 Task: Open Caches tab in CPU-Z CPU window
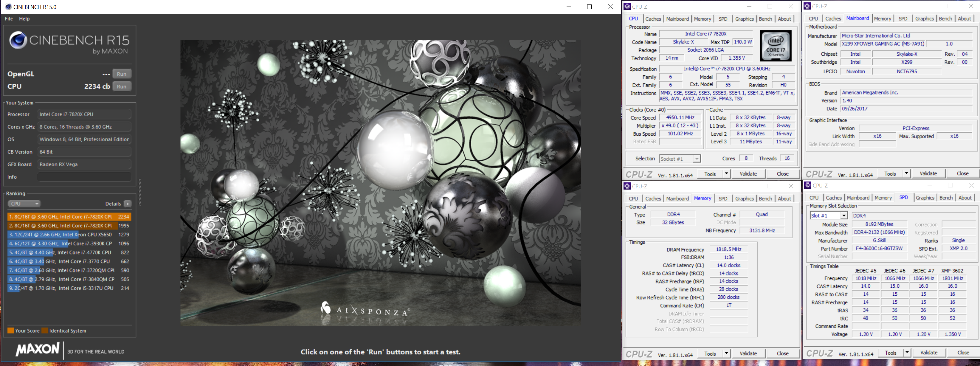click(x=653, y=19)
